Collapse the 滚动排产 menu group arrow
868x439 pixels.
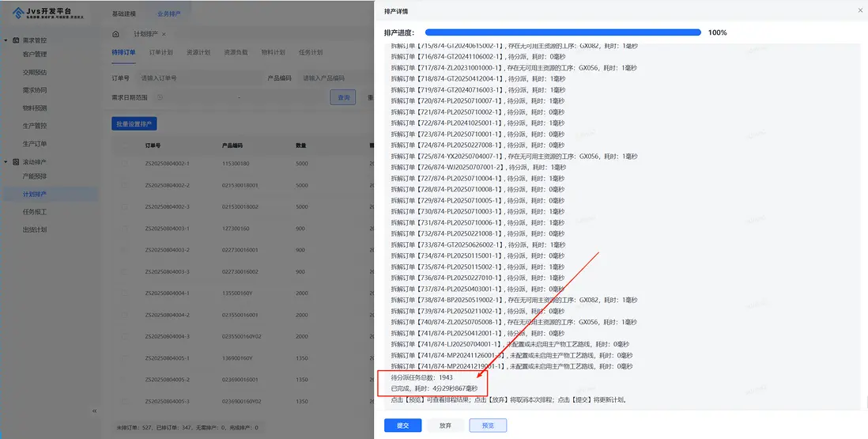(x=6, y=162)
